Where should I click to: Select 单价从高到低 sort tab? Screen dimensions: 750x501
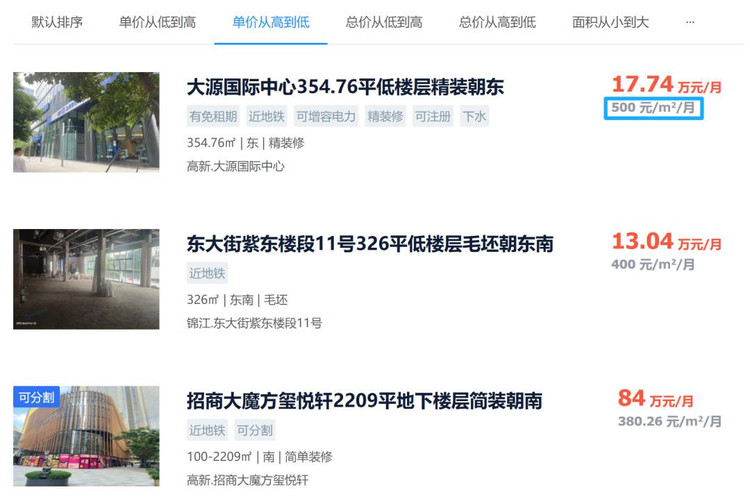pos(271,22)
